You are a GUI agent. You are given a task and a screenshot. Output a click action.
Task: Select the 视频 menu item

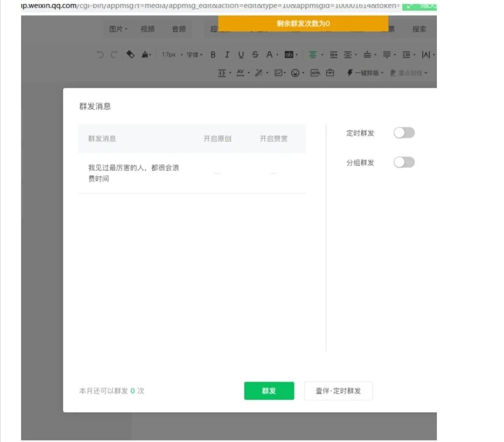[147, 29]
